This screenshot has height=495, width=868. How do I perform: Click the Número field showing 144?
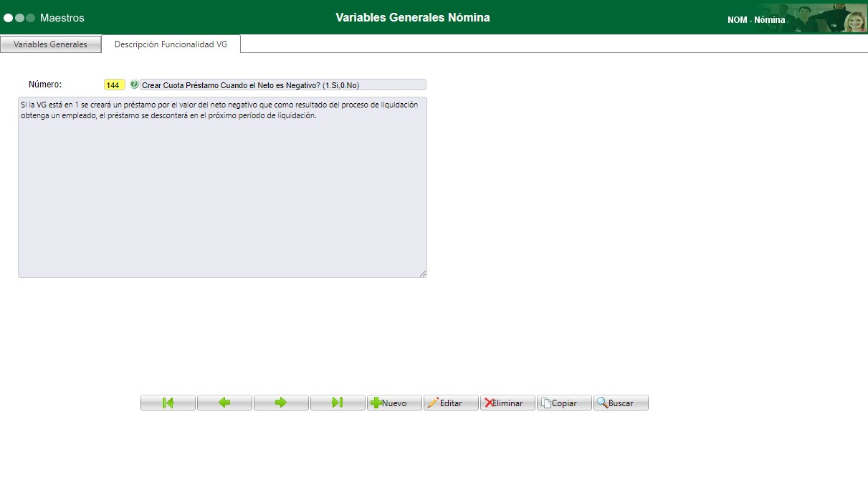115,85
